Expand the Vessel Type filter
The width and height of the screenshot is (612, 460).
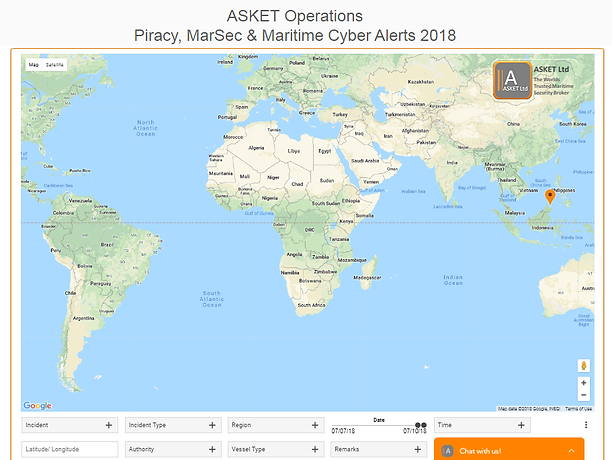click(276, 449)
